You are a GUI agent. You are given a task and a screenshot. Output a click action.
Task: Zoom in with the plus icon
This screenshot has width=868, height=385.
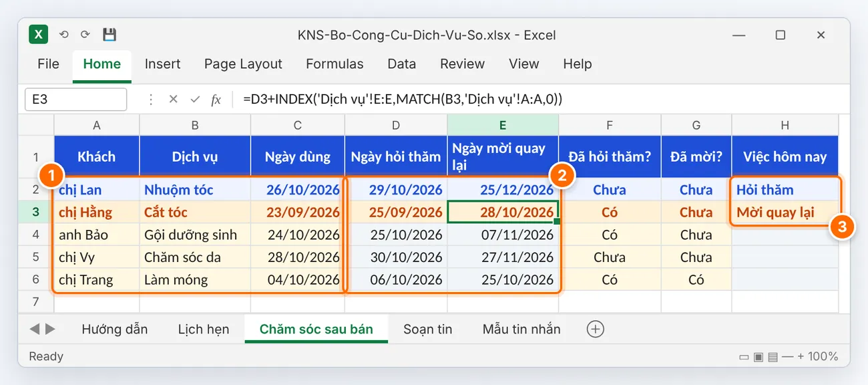point(801,357)
